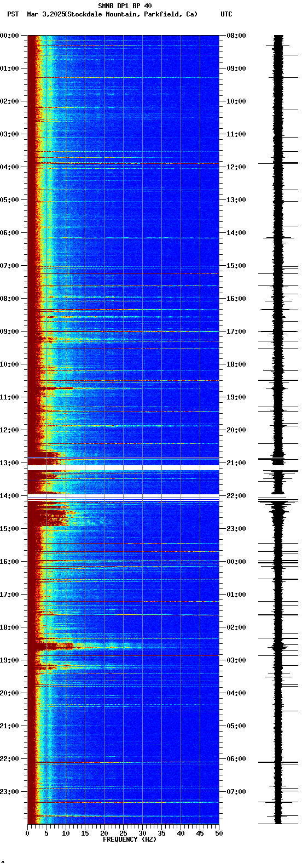Screen dimensions: 302x868
Task: Select the 09:00 label on PST axis
Action: click(9, 332)
